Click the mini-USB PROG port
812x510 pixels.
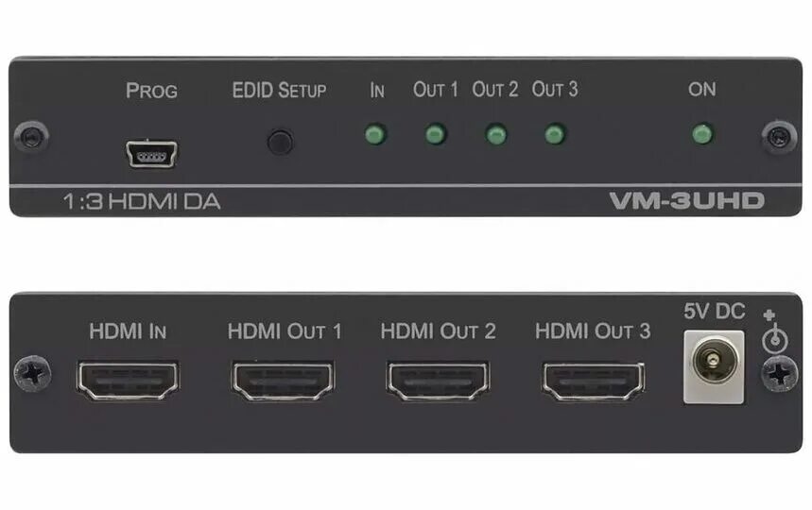tap(151, 154)
